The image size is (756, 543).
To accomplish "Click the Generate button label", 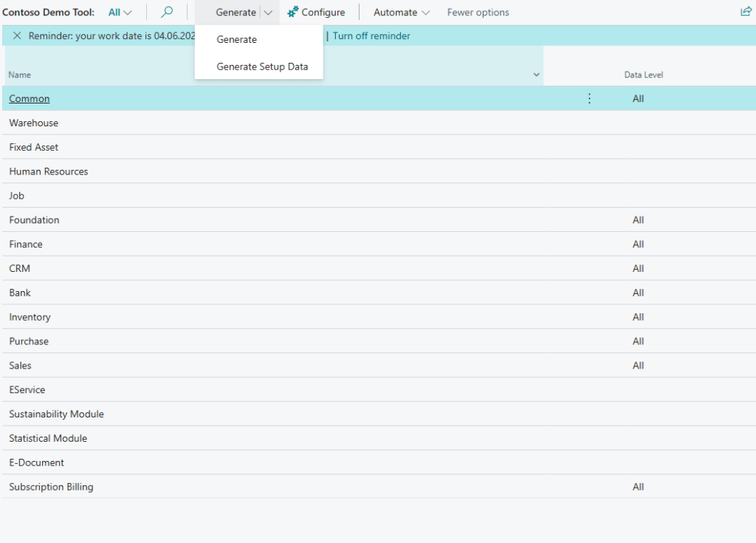I will pos(236,12).
